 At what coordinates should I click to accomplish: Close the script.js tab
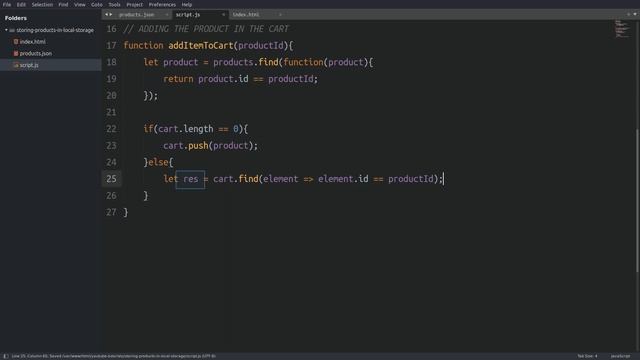tap(223, 15)
